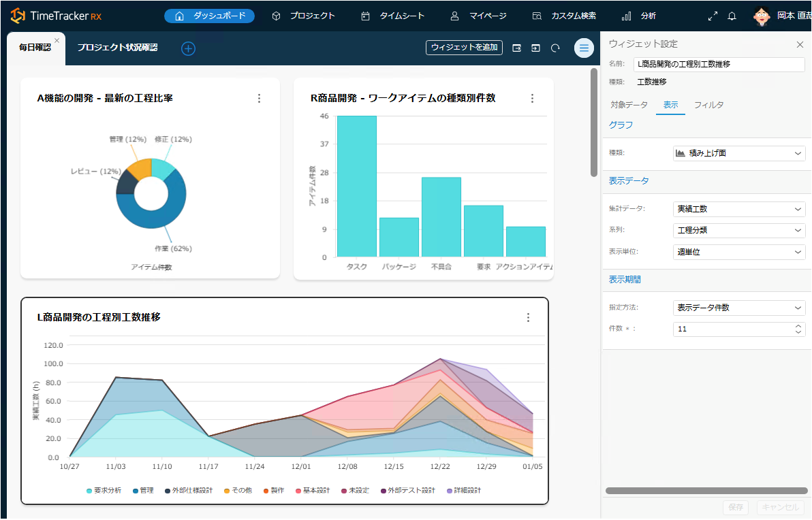The width and height of the screenshot is (812, 520).
Task: Click the widget 名前 text field
Action: (x=719, y=65)
